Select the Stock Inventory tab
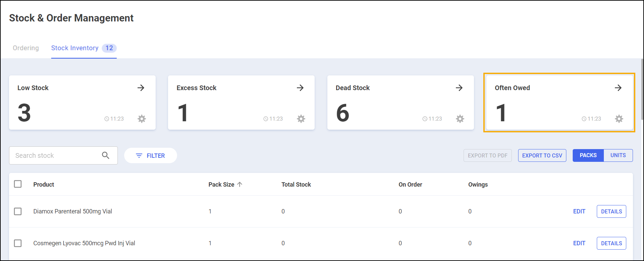The height and width of the screenshot is (261, 644). pyautogui.click(x=75, y=48)
